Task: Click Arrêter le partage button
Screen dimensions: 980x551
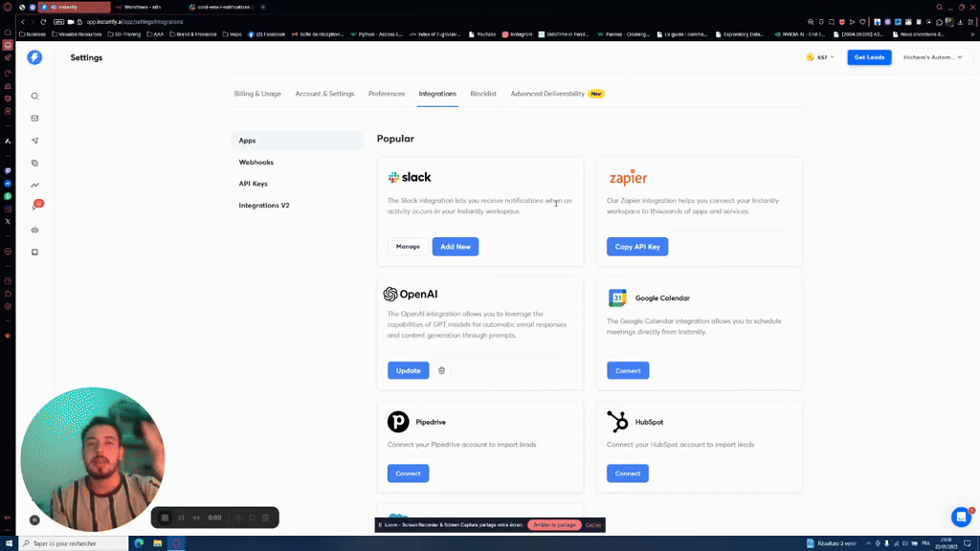Action: [x=554, y=525]
